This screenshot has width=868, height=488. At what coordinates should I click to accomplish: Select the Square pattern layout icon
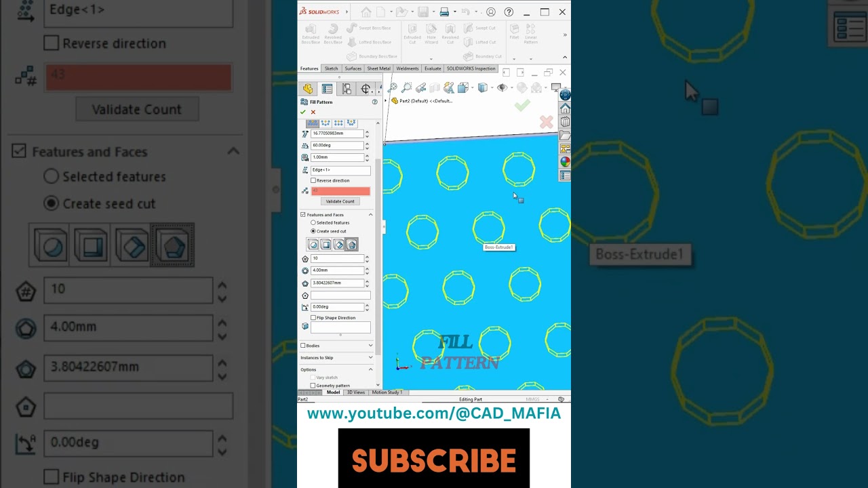click(x=338, y=123)
